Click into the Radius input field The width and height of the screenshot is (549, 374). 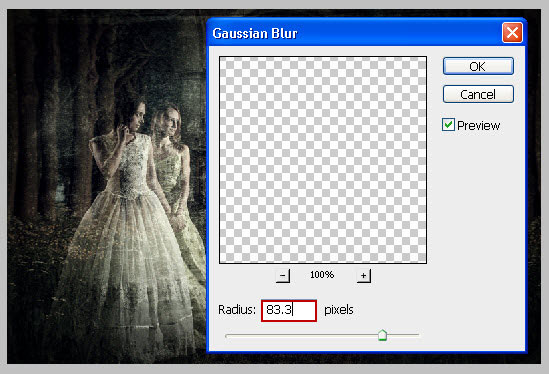(x=289, y=310)
